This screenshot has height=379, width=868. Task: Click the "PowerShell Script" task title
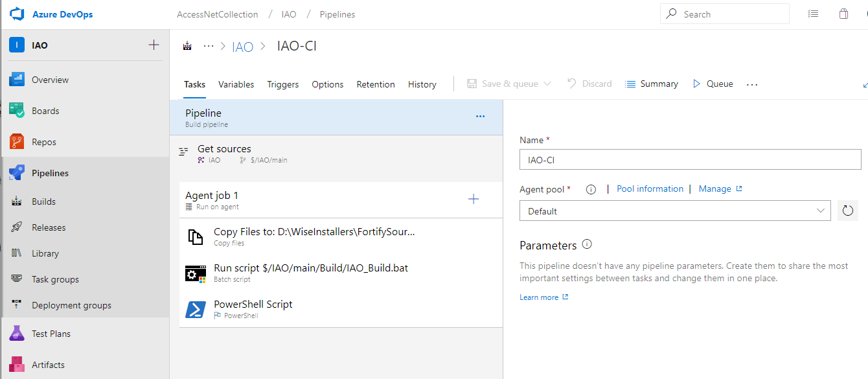[x=253, y=304]
